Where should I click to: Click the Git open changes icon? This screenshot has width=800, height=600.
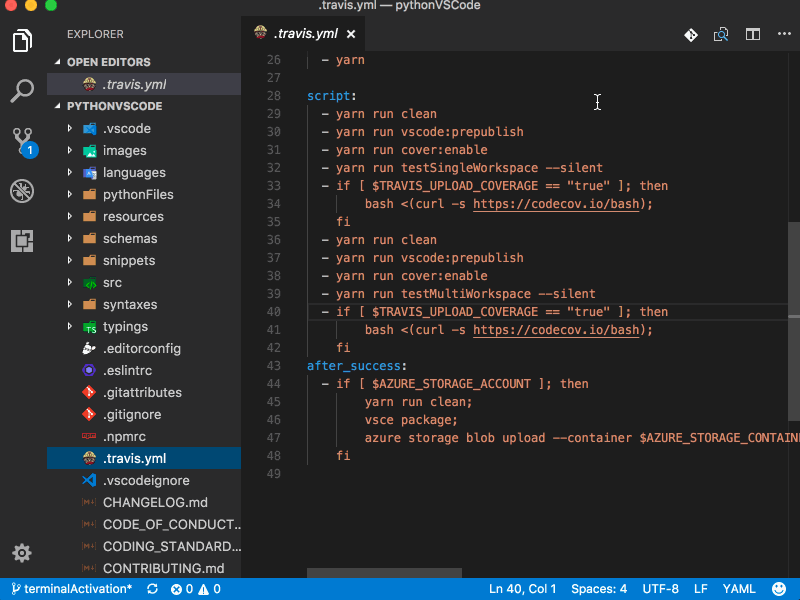(x=691, y=35)
